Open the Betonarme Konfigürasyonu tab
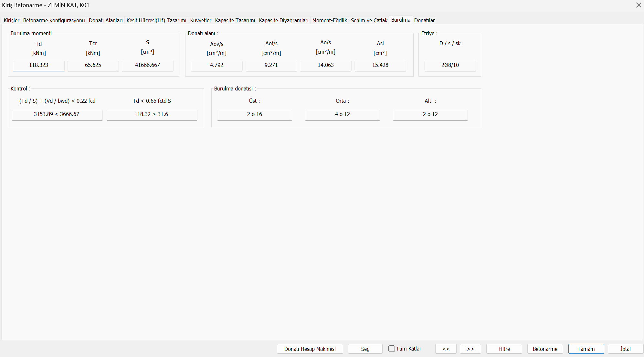The width and height of the screenshot is (644, 357). 54,20
